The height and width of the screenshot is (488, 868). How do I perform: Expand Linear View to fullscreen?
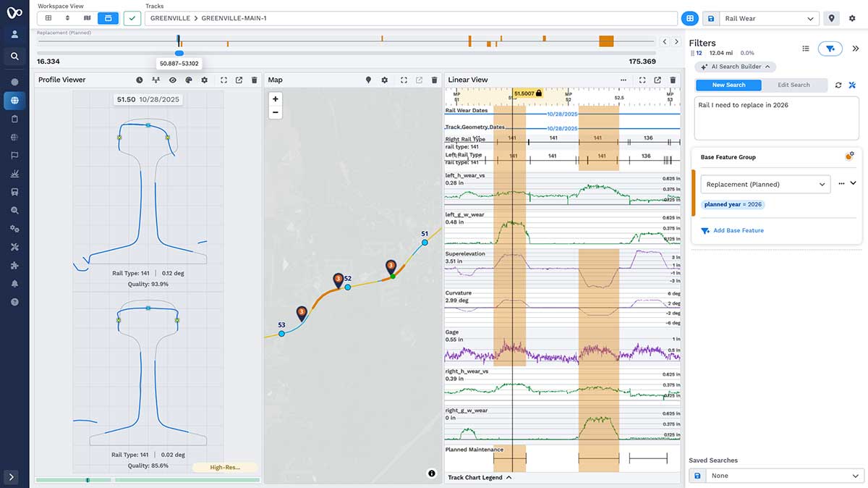[x=642, y=80]
